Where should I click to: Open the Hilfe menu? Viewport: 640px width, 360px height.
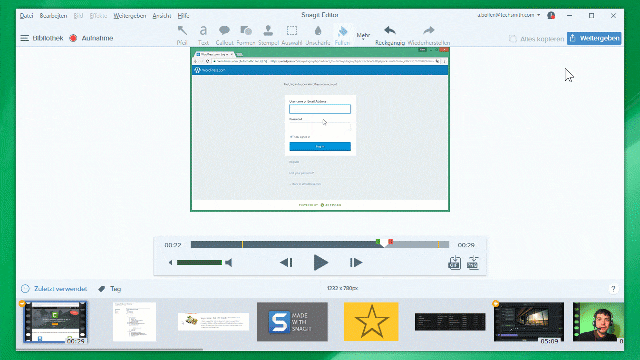[183, 16]
